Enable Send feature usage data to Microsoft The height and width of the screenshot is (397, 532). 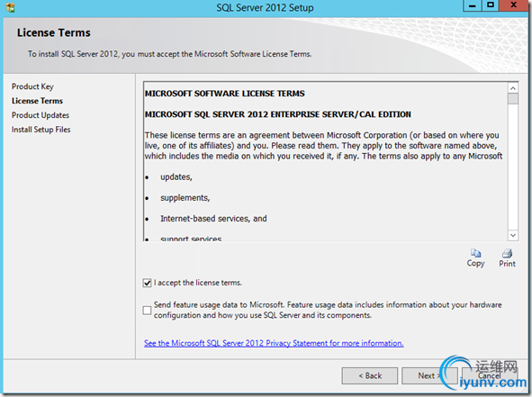pyautogui.click(x=147, y=311)
